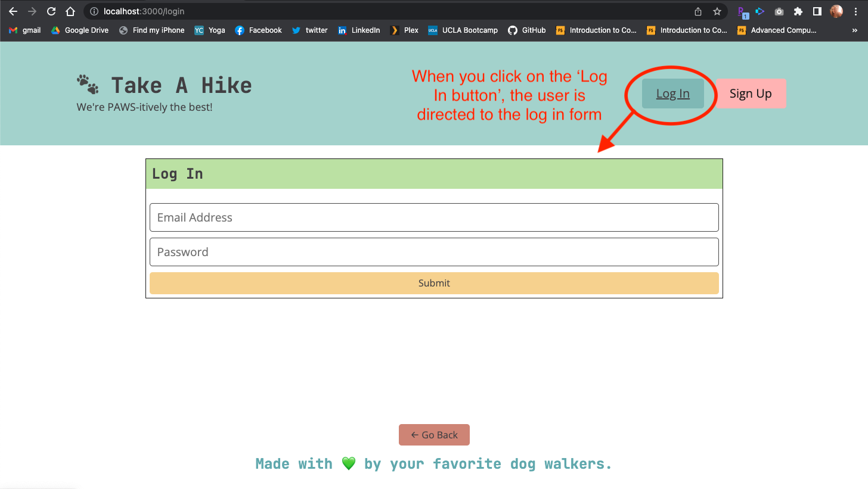The width and height of the screenshot is (868, 489).
Task: Click the camera extension icon
Action: tap(779, 11)
